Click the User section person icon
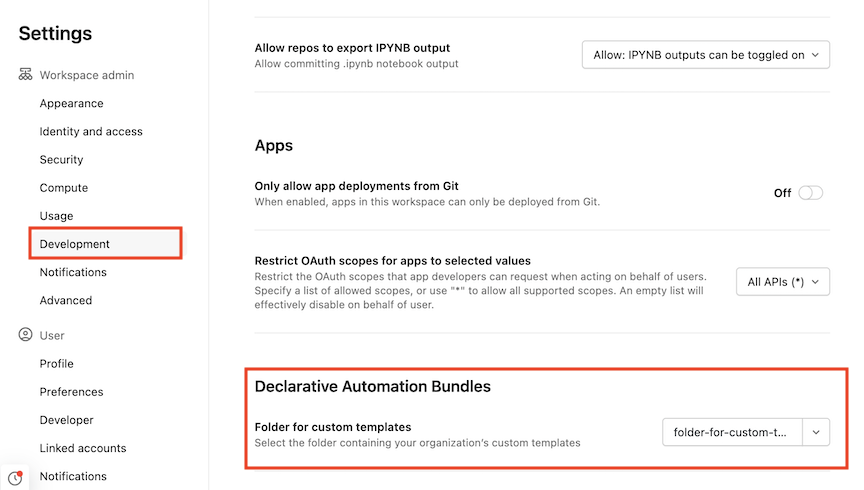This screenshot has width=864, height=490. (x=26, y=335)
